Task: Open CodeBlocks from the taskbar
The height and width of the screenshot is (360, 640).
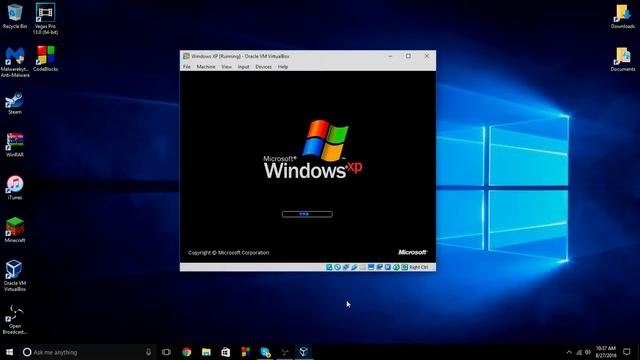Action: (245, 352)
